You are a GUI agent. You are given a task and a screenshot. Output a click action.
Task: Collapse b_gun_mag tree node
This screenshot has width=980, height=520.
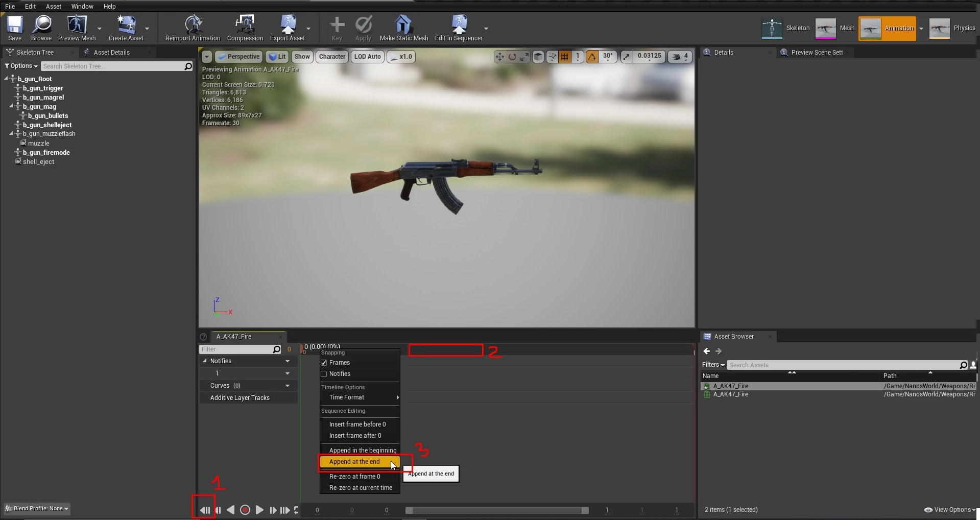11,106
